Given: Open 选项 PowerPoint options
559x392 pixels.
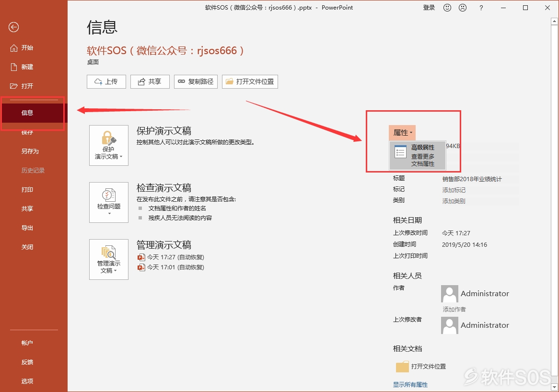Looking at the screenshot, I should click(27, 381).
